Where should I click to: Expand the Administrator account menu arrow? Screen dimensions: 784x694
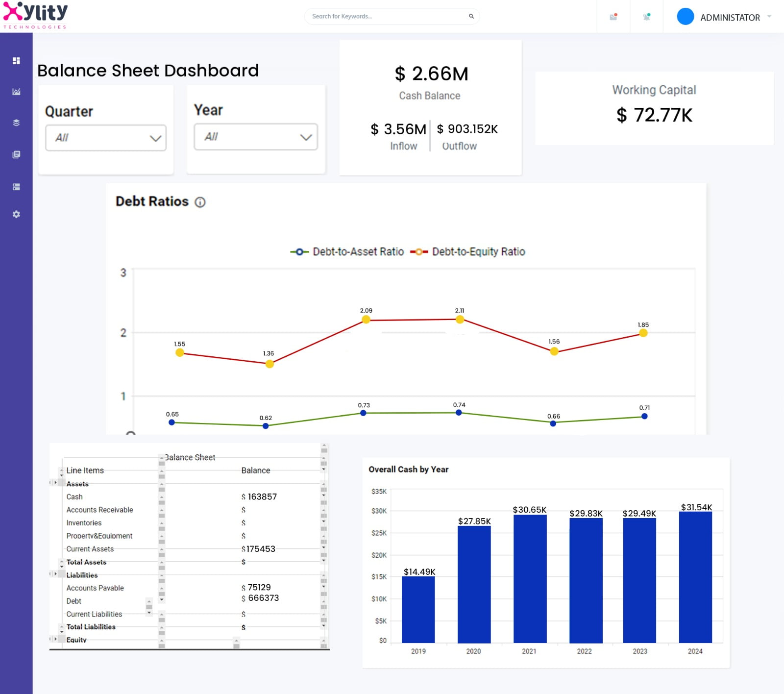tap(769, 17)
